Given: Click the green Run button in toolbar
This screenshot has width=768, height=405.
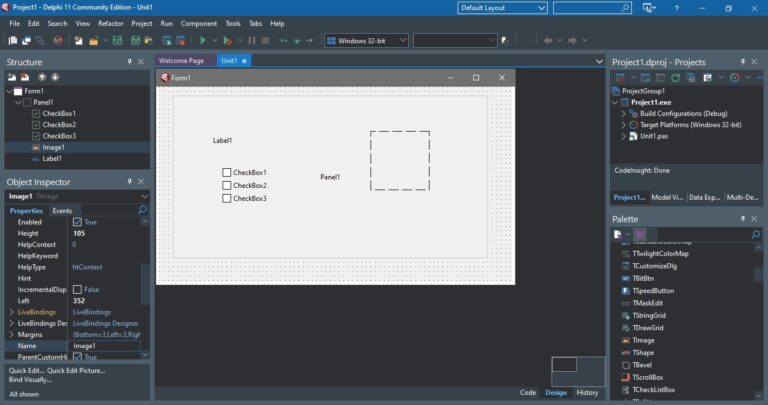Looking at the screenshot, I should tap(202, 41).
